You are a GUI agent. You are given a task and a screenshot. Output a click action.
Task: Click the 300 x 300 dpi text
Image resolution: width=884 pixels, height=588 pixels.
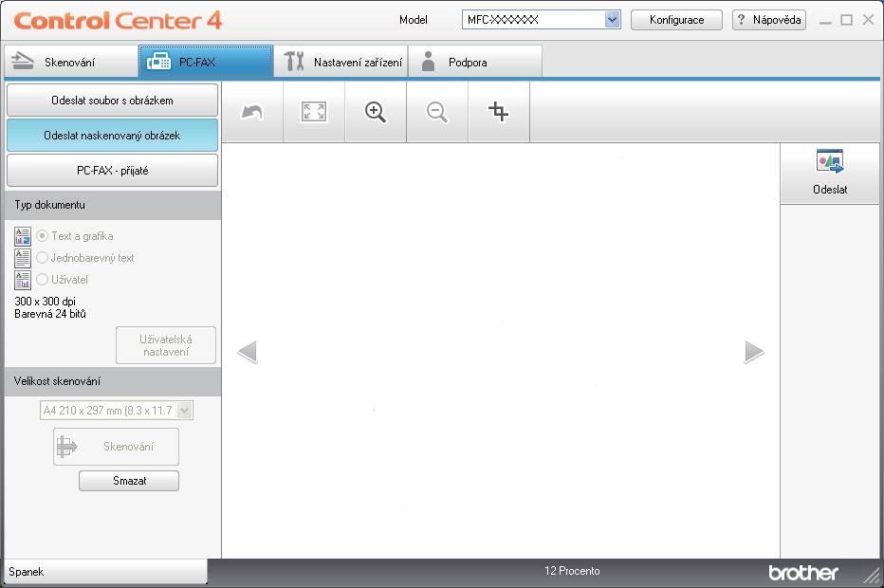[46, 301]
